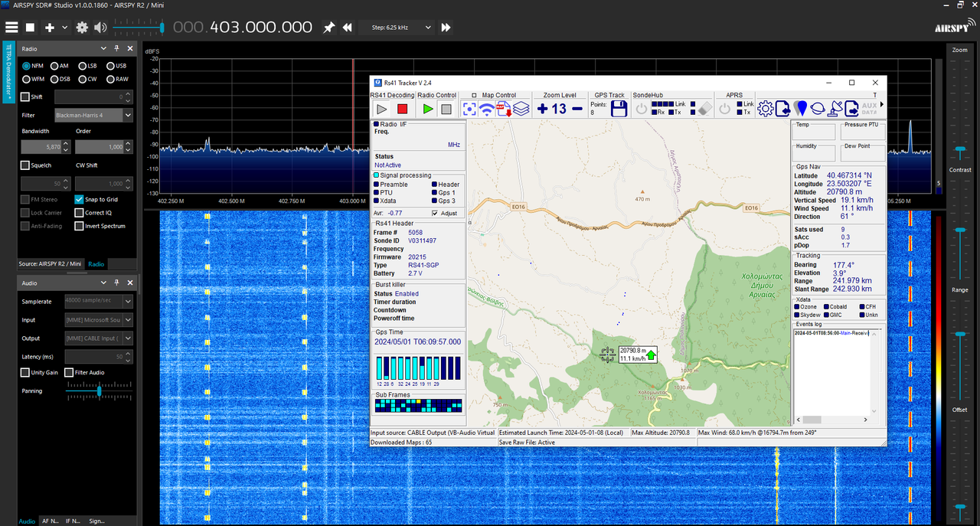This screenshot has height=526, width=980.
Task: Expand the audio Output device dropdown
Action: (98, 338)
